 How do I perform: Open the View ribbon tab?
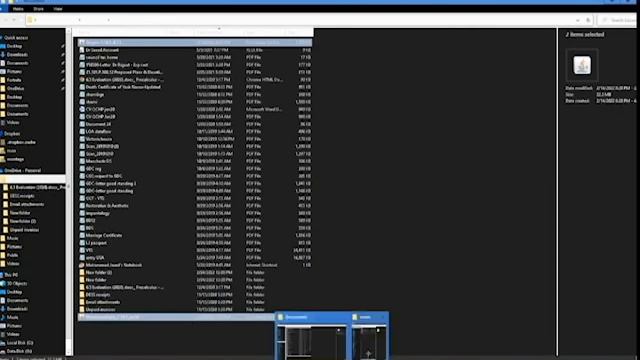point(58,9)
